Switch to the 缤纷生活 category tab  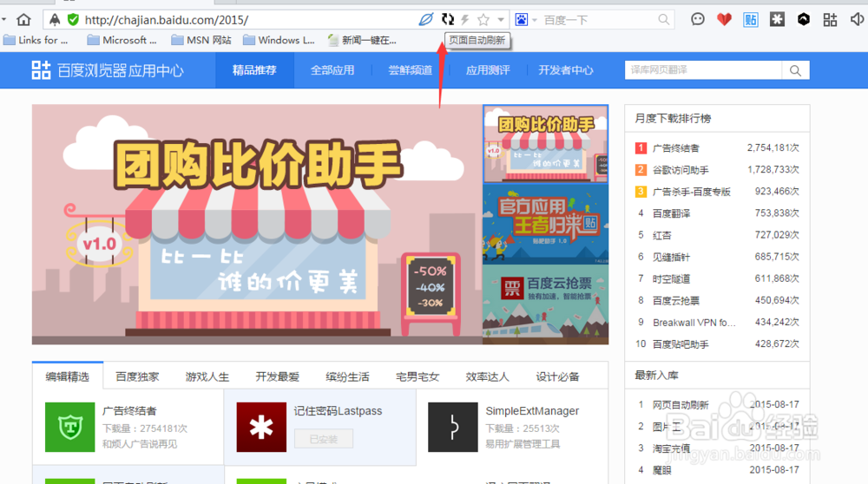(x=347, y=376)
